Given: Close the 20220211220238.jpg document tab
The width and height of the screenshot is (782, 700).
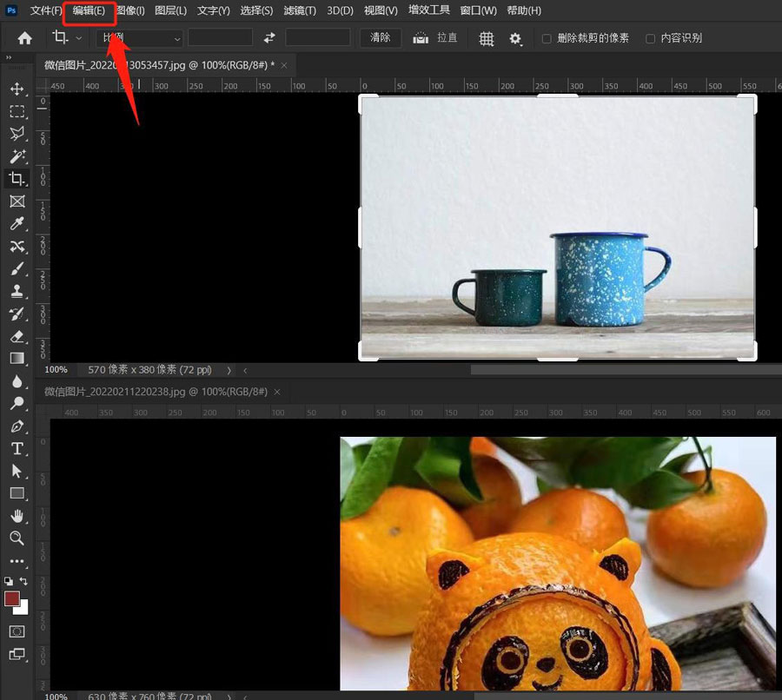Looking at the screenshot, I should [x=277, y=392].
